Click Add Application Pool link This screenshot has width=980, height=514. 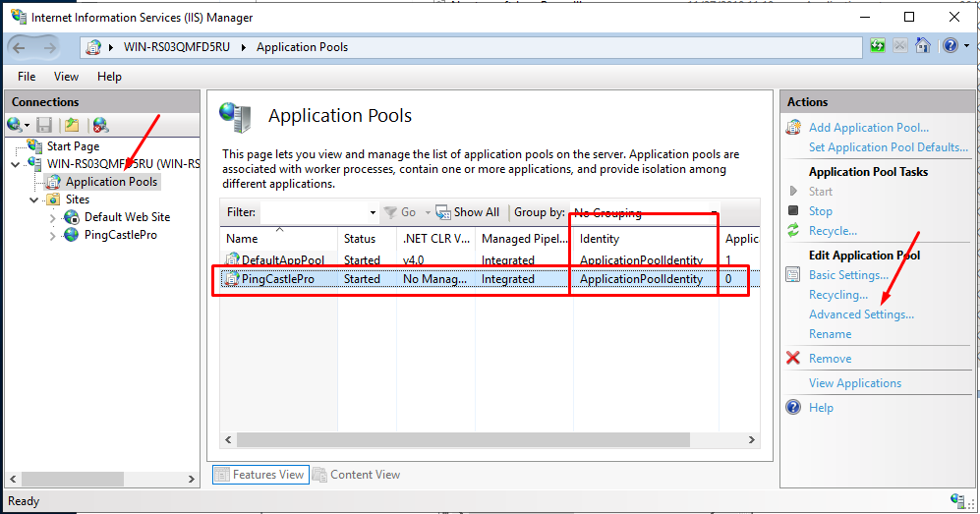[x=868, y=128]
